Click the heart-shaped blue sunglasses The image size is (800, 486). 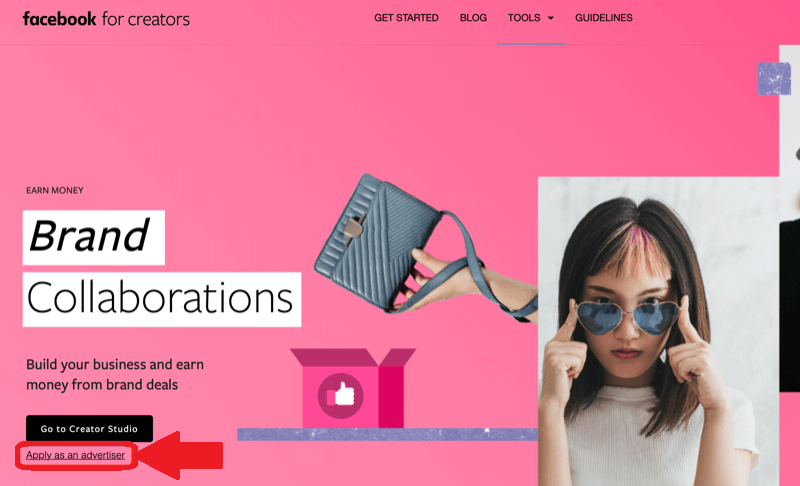point(627,317)
